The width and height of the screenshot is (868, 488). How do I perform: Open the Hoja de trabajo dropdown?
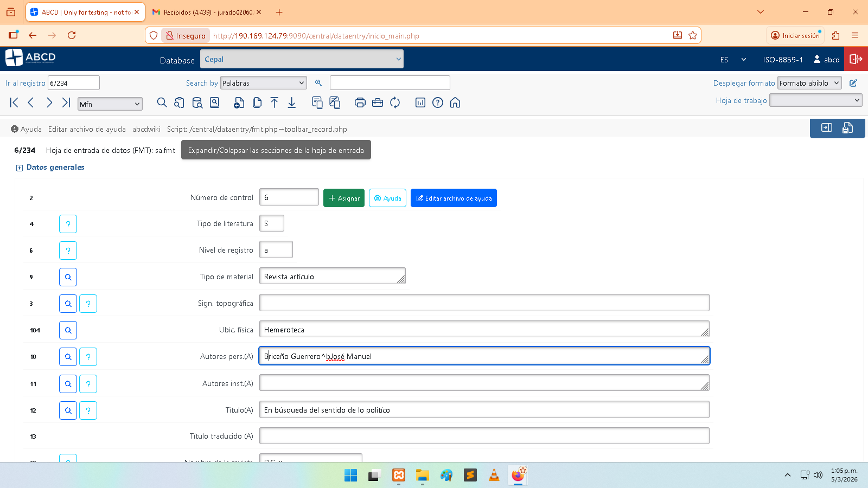pyautogui.click(x=815, y=100)
